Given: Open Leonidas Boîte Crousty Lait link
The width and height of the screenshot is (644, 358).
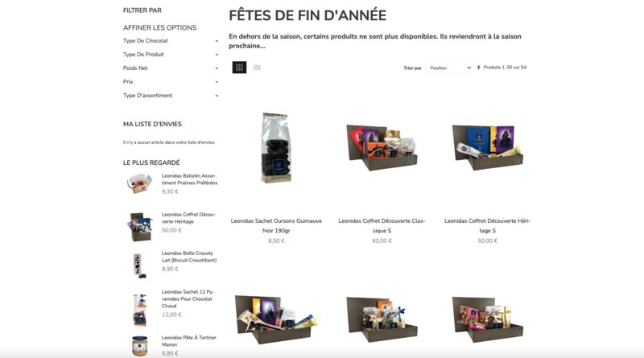Looking at the screenshot, I should (x=189, y=257).
